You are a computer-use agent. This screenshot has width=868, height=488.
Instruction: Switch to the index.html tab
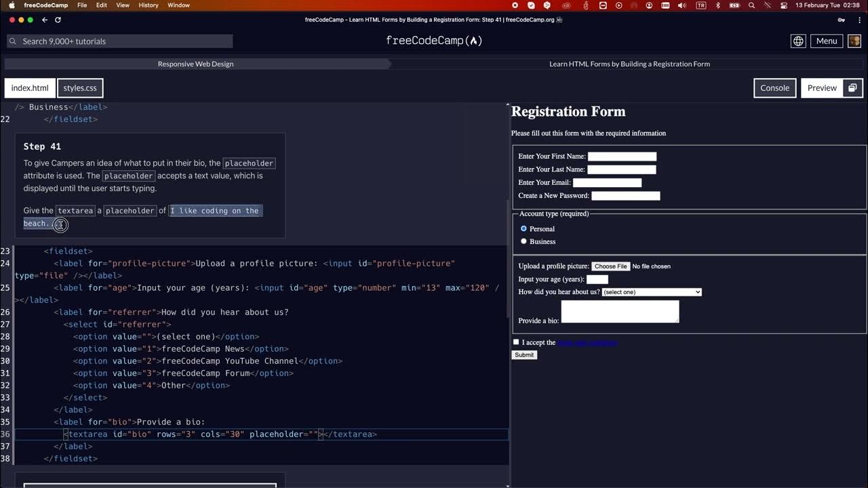30,88
